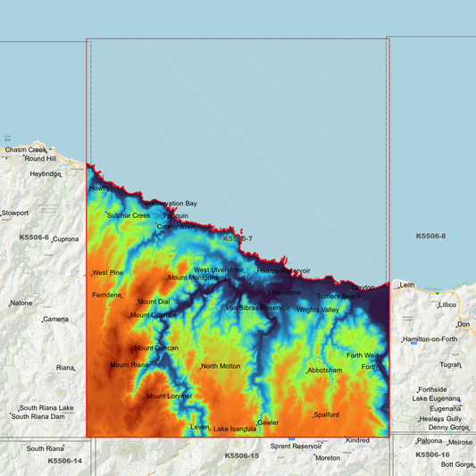Click the Leven label
476x476 pixels.
(x=200, y=427)
